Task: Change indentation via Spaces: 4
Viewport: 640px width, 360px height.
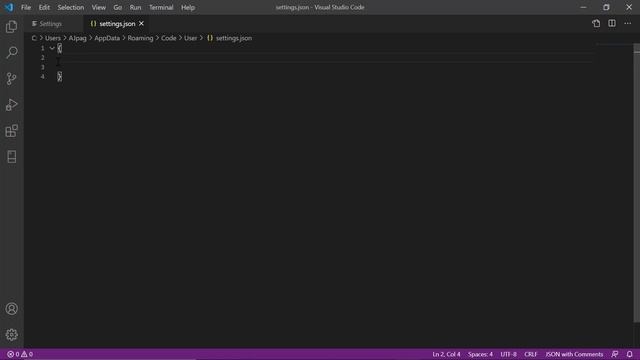Action: [480, 354]
